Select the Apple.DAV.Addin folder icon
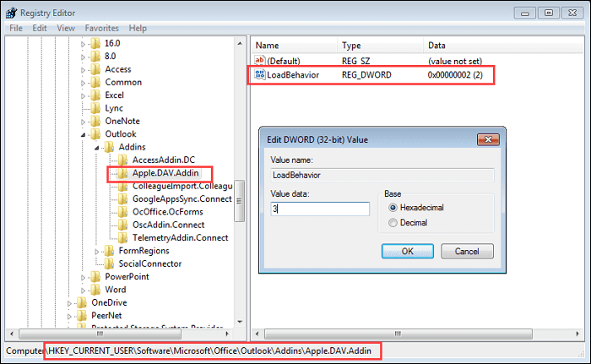The image size is (591, 364). click(112, 173)
